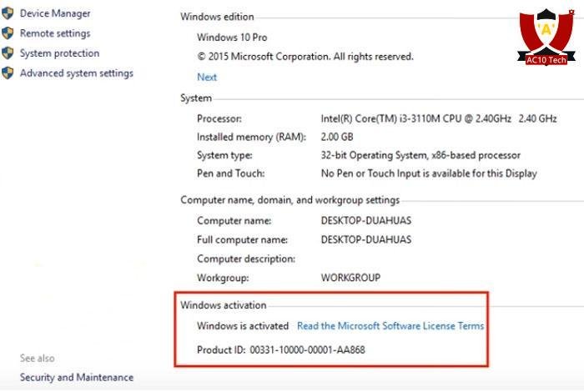This screenshot has width=584, height=392.
Task: Click the WORKGROUP value
Action: point(350,278)
